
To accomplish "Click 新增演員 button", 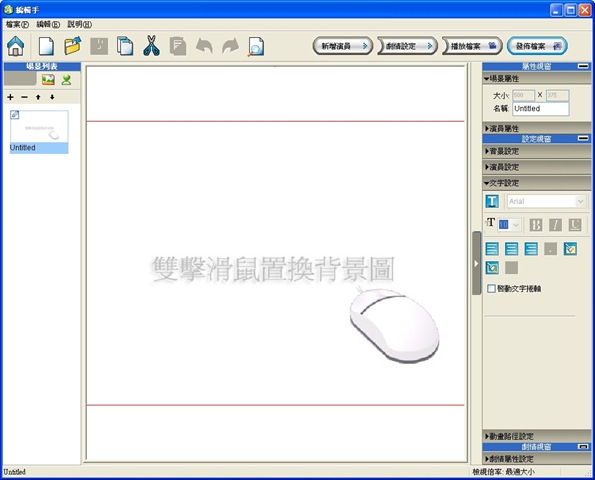I will coord(343,46).
